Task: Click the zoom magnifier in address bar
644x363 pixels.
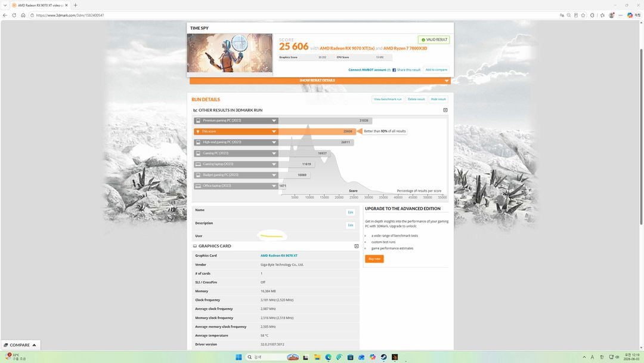Action: tap(569, 15)
